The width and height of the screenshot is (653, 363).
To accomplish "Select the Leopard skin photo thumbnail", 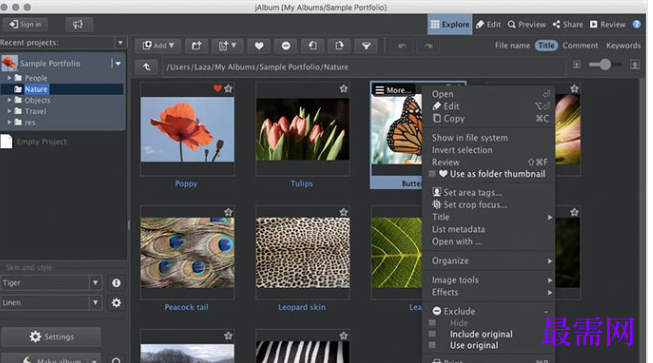I will pos(302,253).
